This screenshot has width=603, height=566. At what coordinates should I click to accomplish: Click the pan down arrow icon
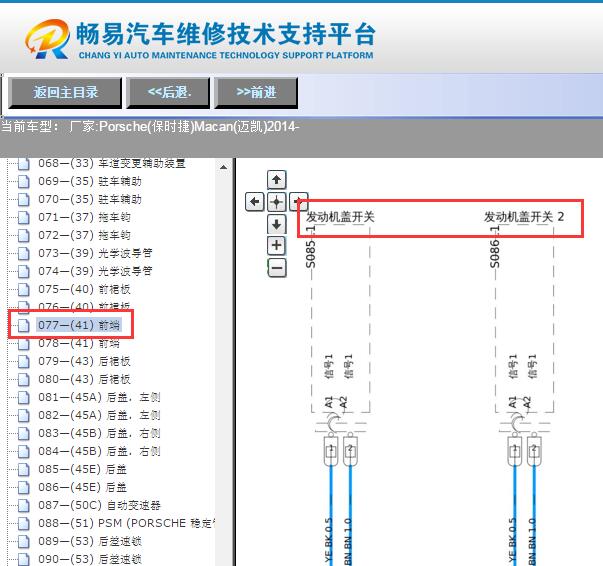tap(277, 224)
